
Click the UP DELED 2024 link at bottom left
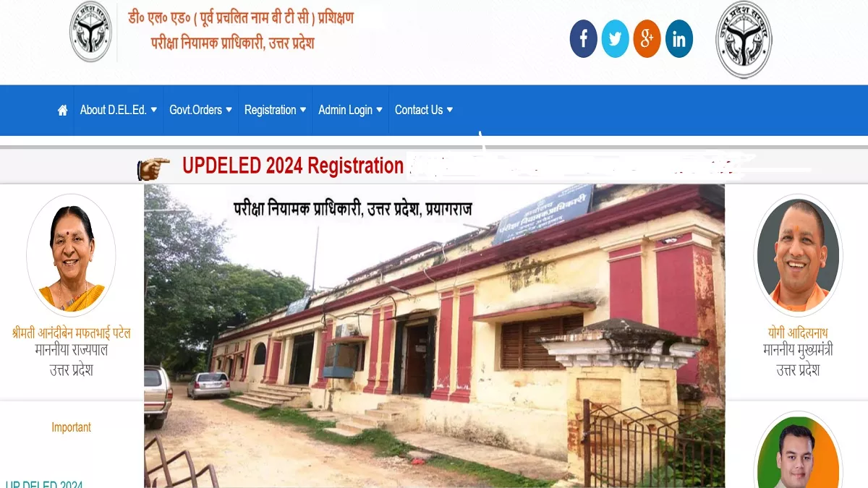point(44,484)
